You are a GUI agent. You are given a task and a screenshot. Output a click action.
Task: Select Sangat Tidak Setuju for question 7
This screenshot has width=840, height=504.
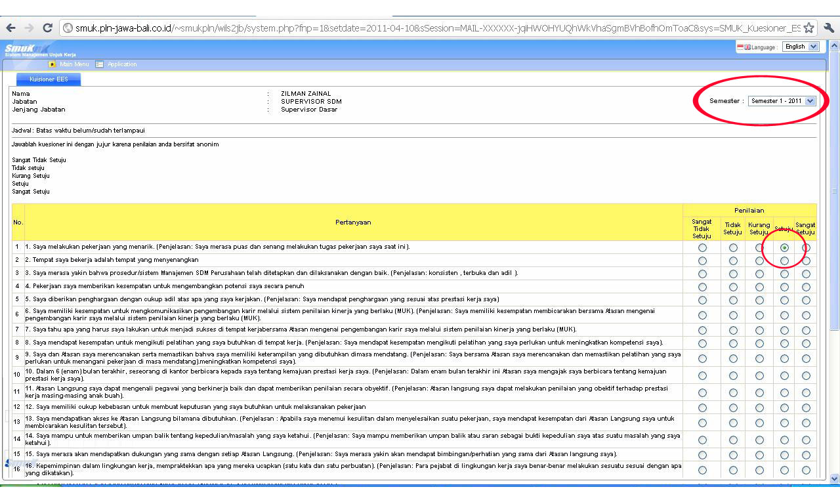[x=702, y=330]
